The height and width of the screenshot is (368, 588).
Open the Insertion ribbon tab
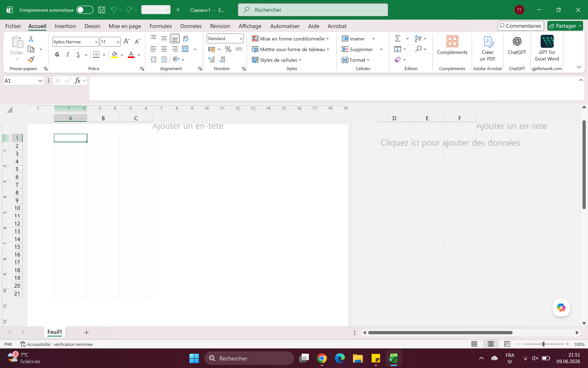pyautogui.click(x=65, y=26)
